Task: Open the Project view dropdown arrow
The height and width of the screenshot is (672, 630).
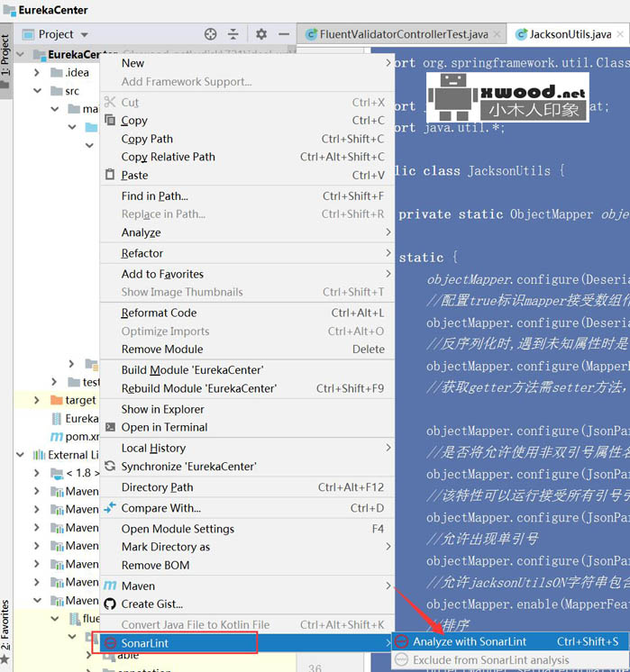Action: [85, 35]
